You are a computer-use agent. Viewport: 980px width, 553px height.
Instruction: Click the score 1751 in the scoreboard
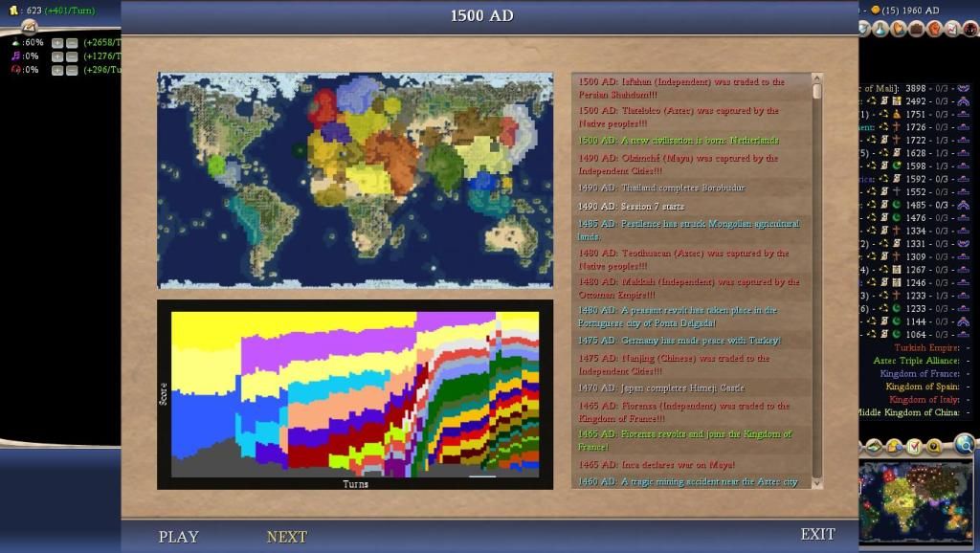(916, 115)
